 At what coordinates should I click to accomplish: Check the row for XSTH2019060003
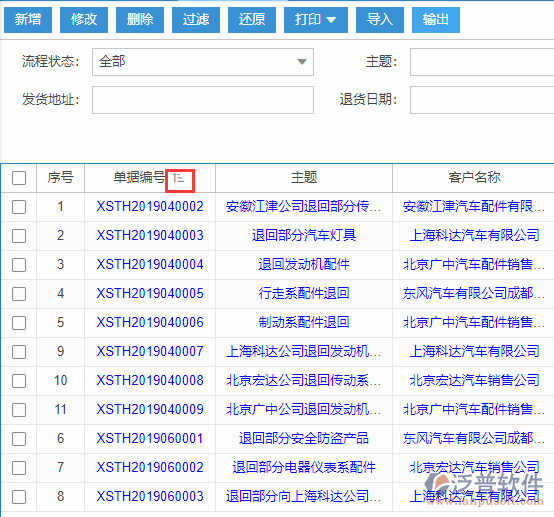pos(19,497)
